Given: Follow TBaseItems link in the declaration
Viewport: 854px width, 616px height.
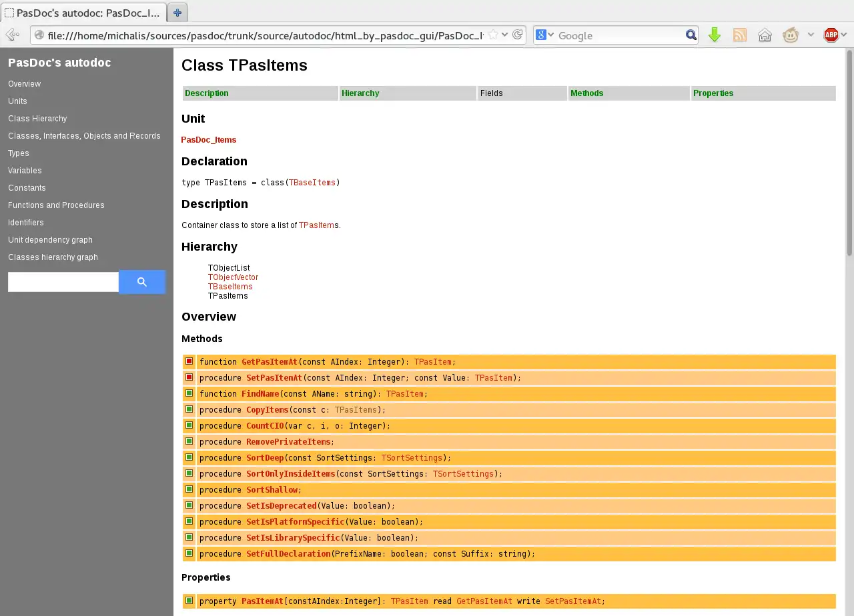Looking at the screenshot, I should coord(312,182).
